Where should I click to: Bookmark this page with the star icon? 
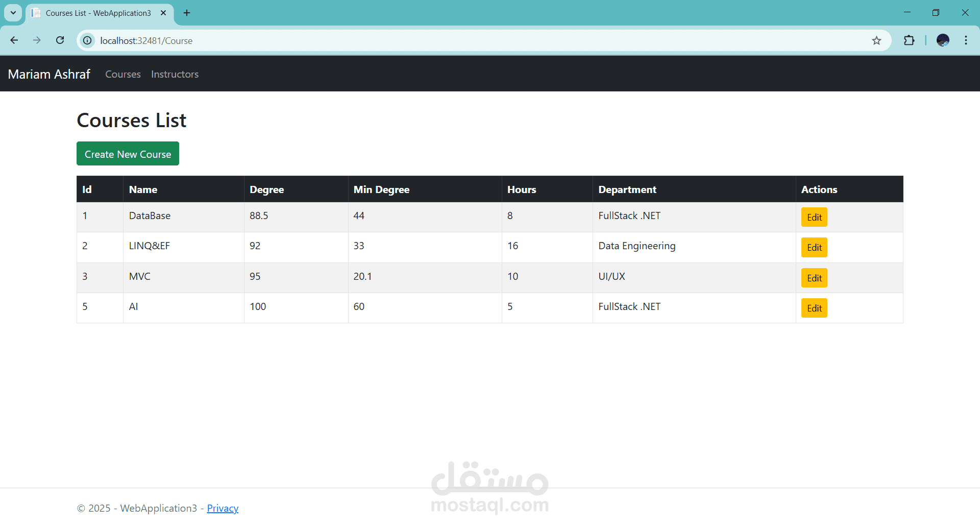point(876,40)
